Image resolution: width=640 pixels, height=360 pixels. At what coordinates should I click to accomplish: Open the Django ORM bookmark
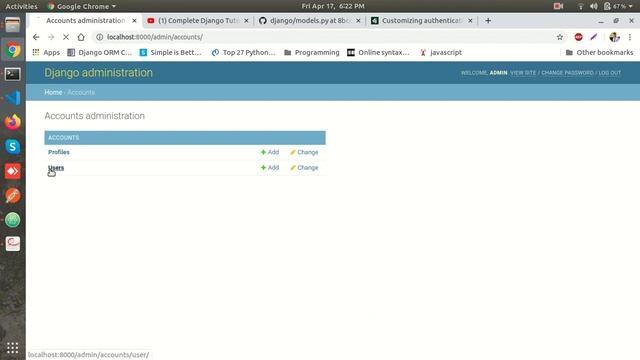tap(100, 52)
